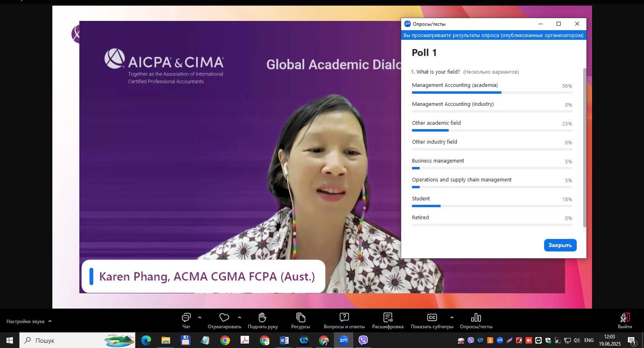Open the Transcript panel

click(387, 318)
